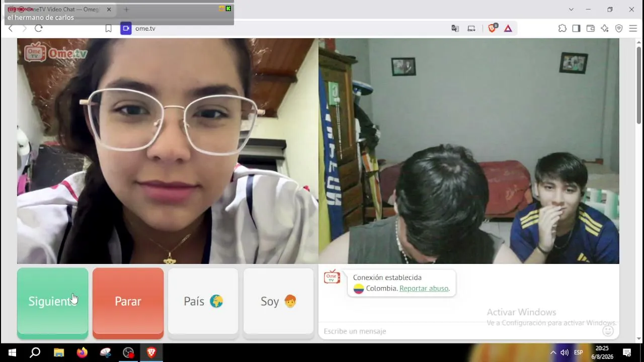
Task: Open the emoji smiley picker
Action: coord(608,331)
